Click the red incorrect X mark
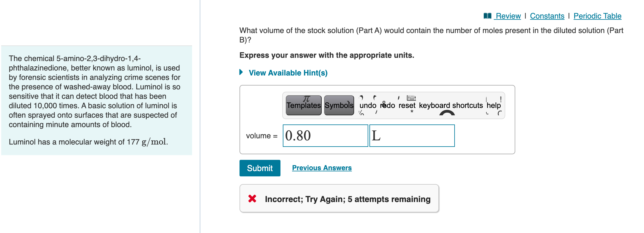 pos(252,199)
